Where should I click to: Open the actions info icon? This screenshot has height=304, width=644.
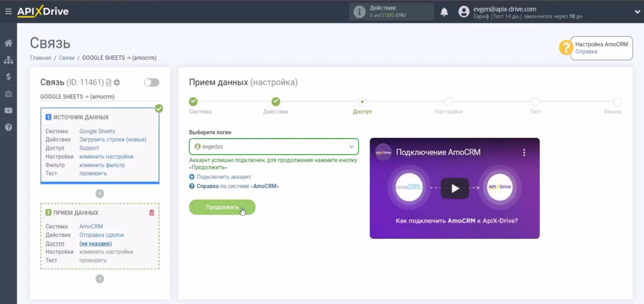point(359,12)
